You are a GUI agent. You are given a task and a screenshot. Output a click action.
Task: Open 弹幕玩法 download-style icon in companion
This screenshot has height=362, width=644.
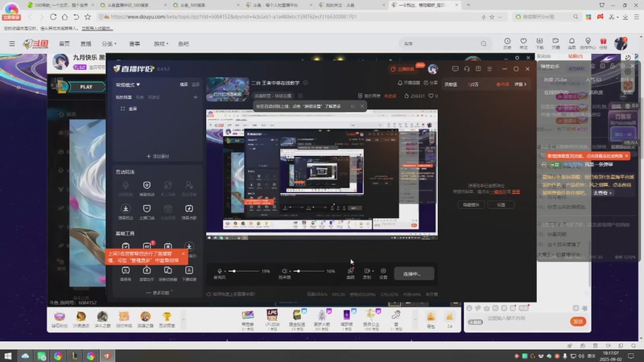click(x=126, y=208)
